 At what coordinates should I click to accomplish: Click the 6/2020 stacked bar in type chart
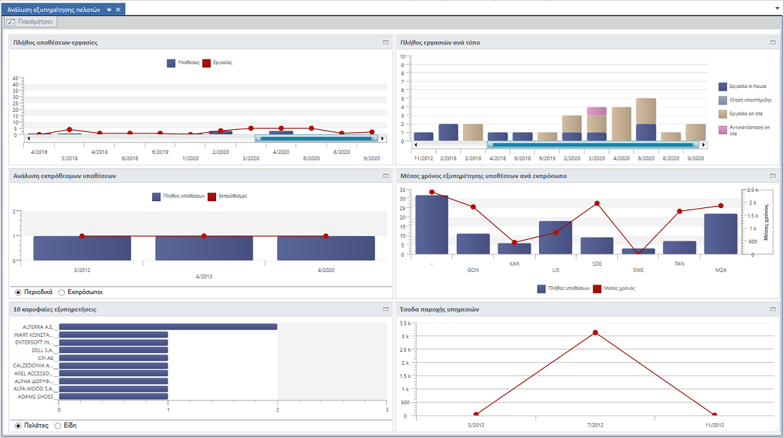pyautogui.click(x=646, y=120)
